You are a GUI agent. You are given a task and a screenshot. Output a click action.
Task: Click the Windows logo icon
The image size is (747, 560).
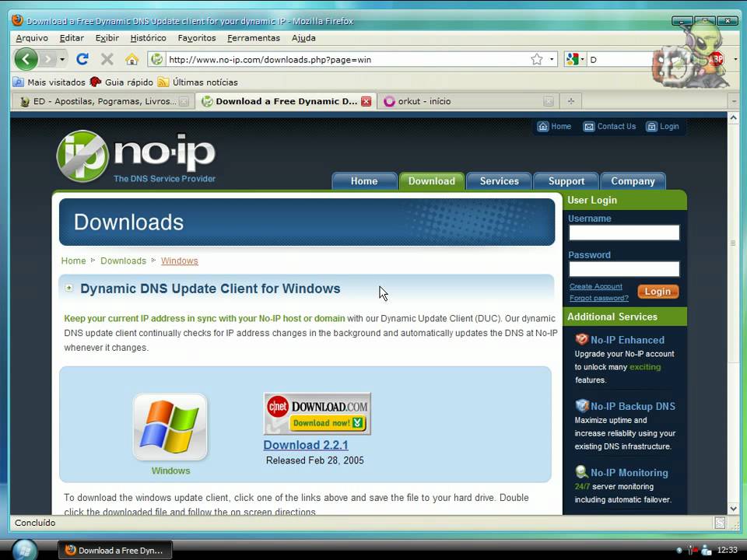tap(170, 427)
